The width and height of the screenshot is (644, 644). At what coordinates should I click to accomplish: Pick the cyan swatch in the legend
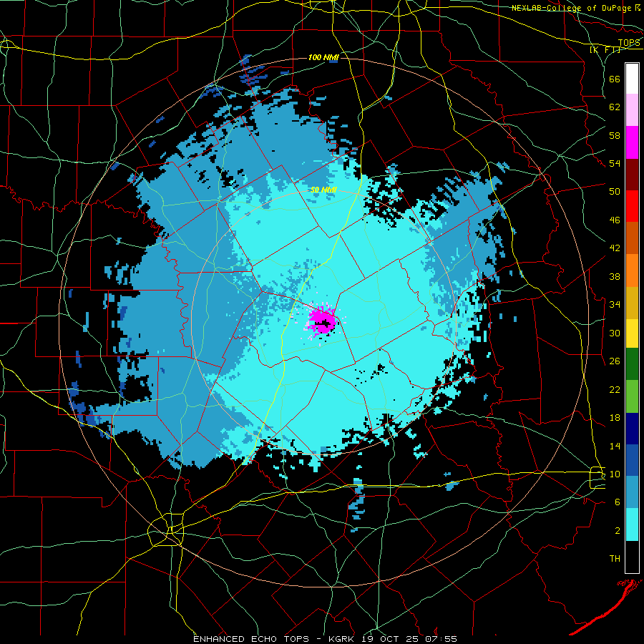[x=632, y=525]
